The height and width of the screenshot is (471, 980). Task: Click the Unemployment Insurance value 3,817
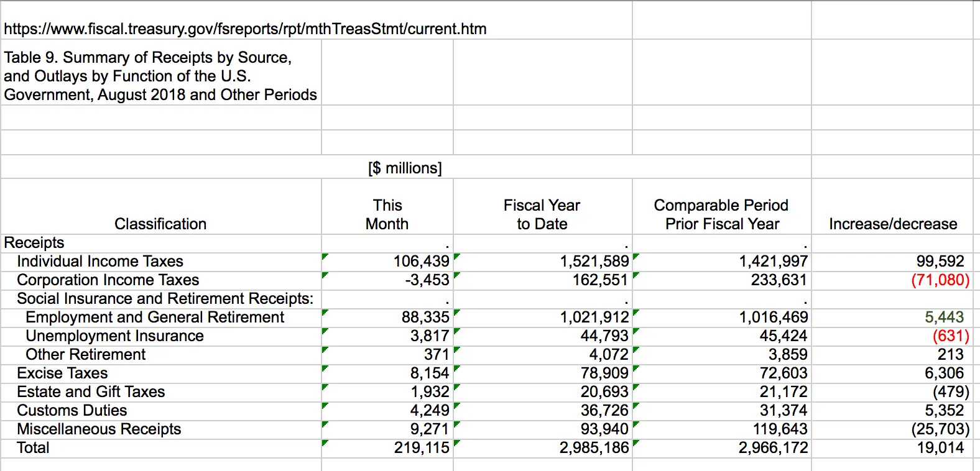(x=429, y=336)
